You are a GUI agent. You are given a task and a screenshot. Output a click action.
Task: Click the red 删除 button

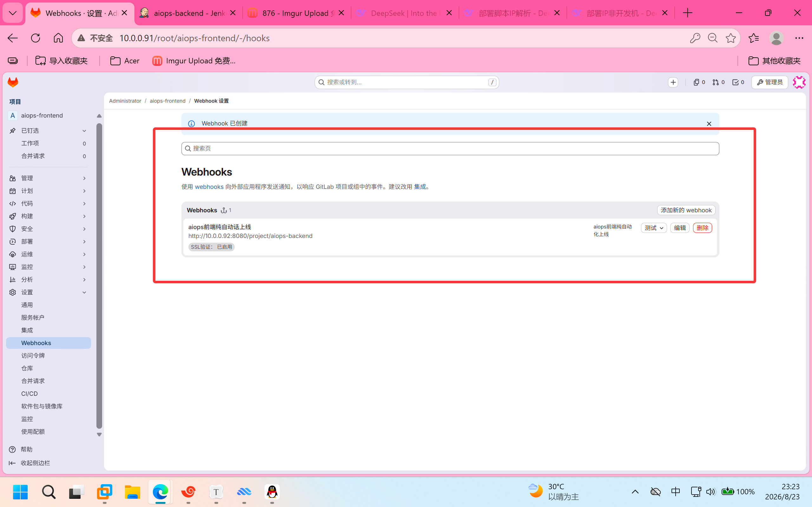pyautogui.click(x=702, y=228)
